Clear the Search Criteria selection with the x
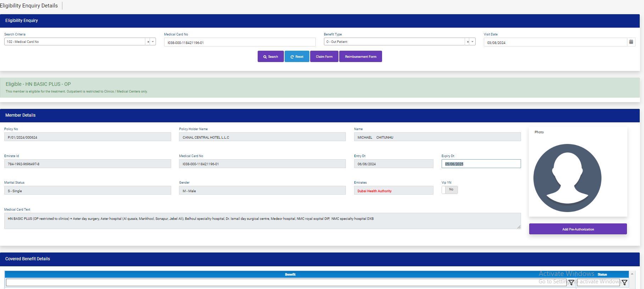The width and height of the screenshot is (644, 289). click(x=148, y=42)
